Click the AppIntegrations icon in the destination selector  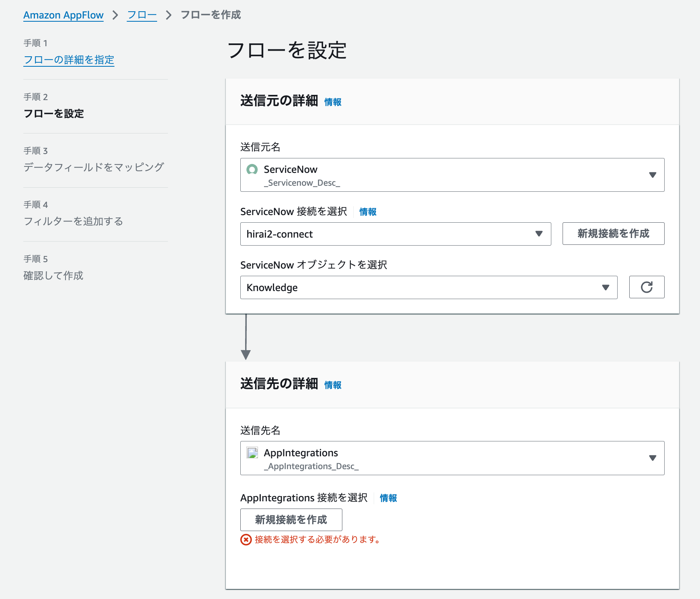tap(252, 453)
